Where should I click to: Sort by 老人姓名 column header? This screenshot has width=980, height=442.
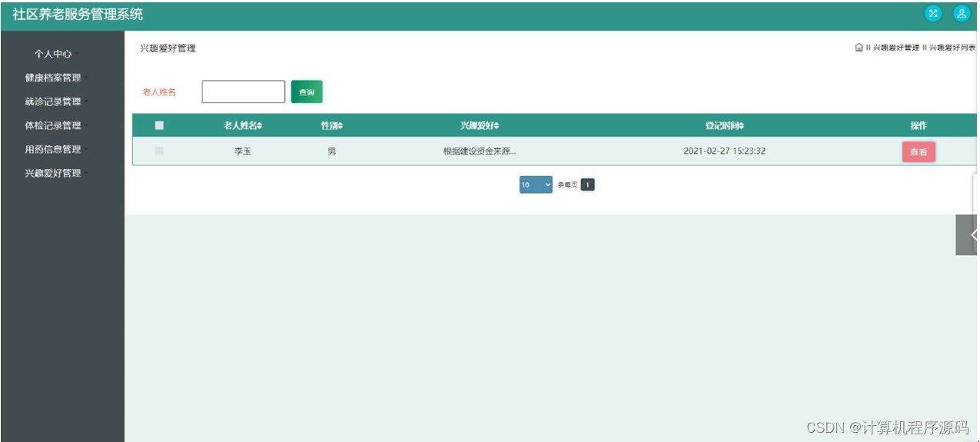point(243,125)
